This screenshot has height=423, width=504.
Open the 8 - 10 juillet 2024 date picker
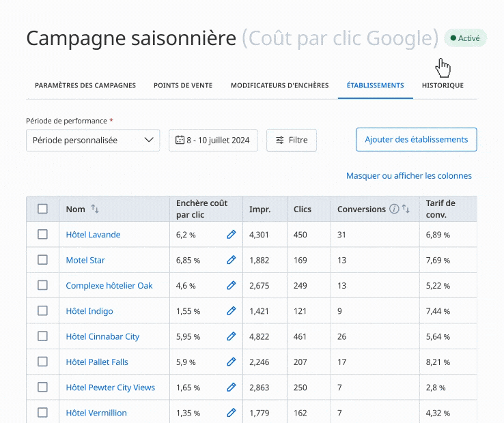213,140
